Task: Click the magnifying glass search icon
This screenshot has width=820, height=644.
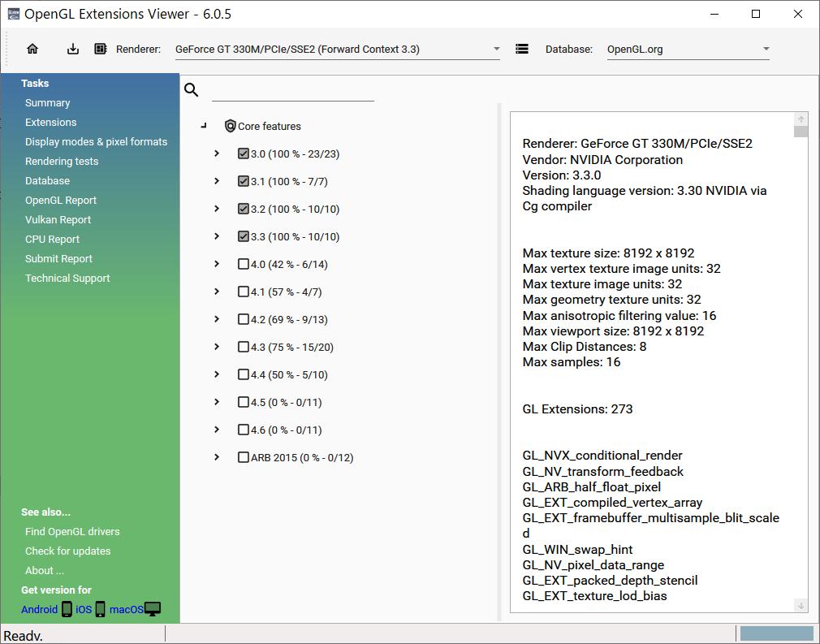Action: click(x=192, y=90)
